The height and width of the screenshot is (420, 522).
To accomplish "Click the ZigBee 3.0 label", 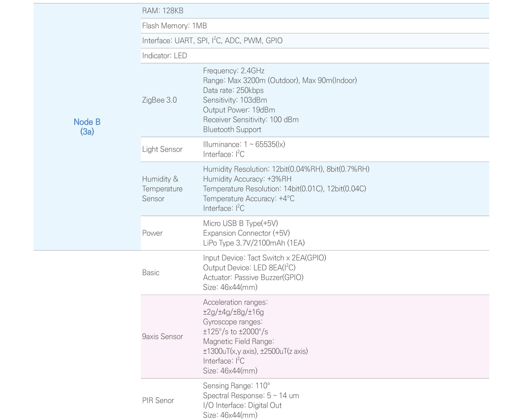I will point(159,100).
